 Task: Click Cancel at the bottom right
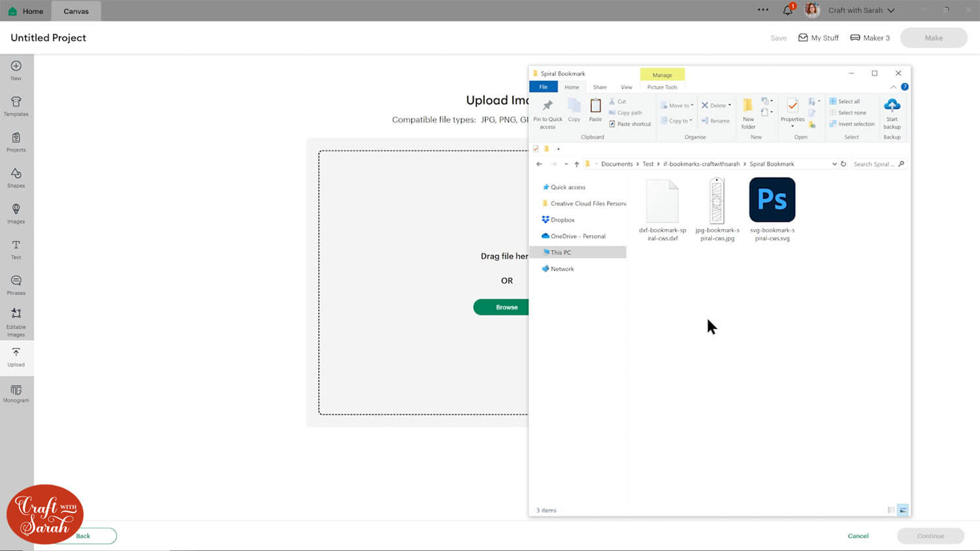pyautogui.click(x=858, y=536)
